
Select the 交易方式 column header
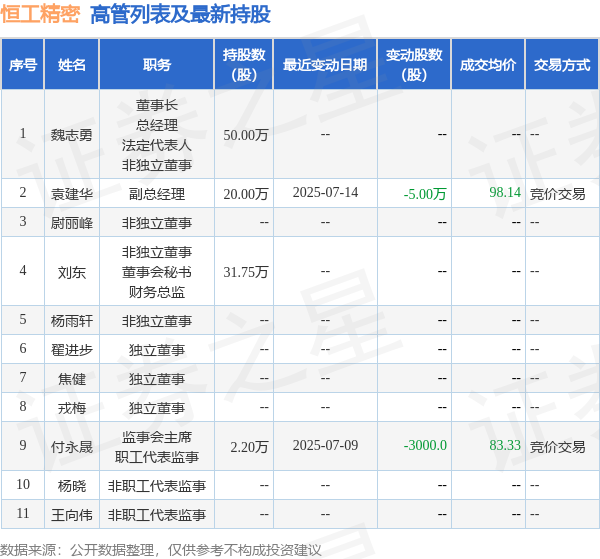pyautogui.click(x=562, y=65)
